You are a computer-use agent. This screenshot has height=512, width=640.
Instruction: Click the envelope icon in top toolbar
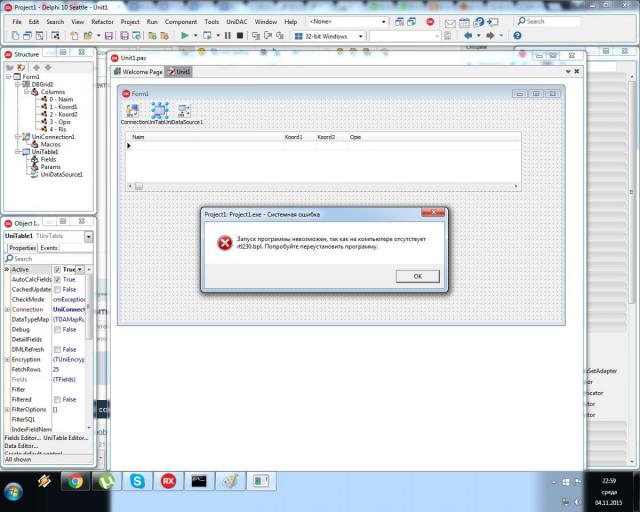point(450,23)
